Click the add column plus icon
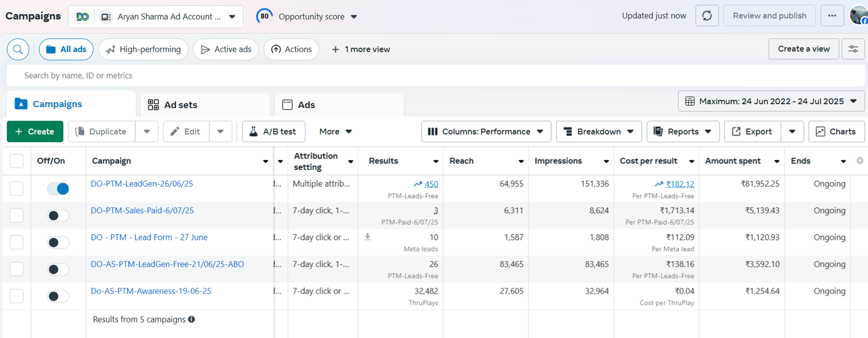 coord(859,161)
